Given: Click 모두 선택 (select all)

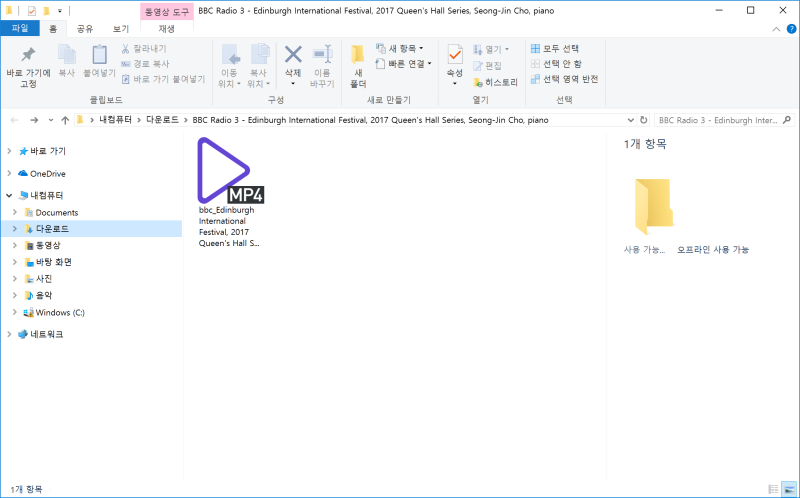Looking at the screenshot, I should (x=555, y=48).
